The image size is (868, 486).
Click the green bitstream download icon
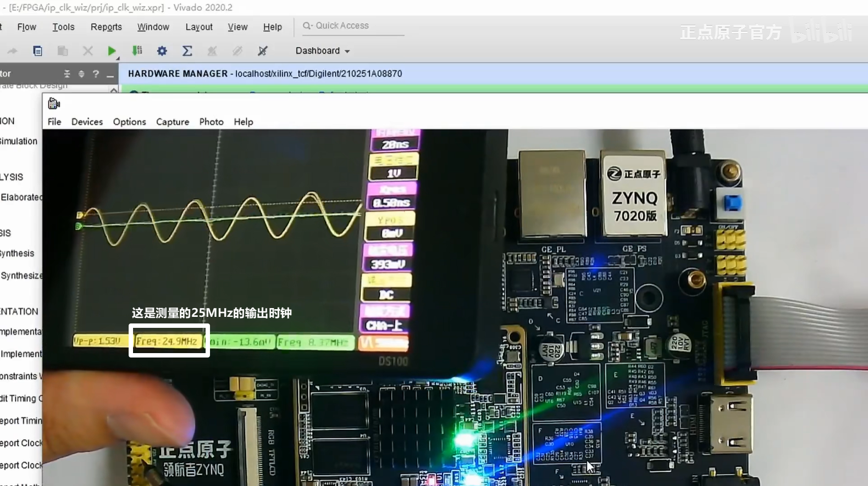(137, 51)
